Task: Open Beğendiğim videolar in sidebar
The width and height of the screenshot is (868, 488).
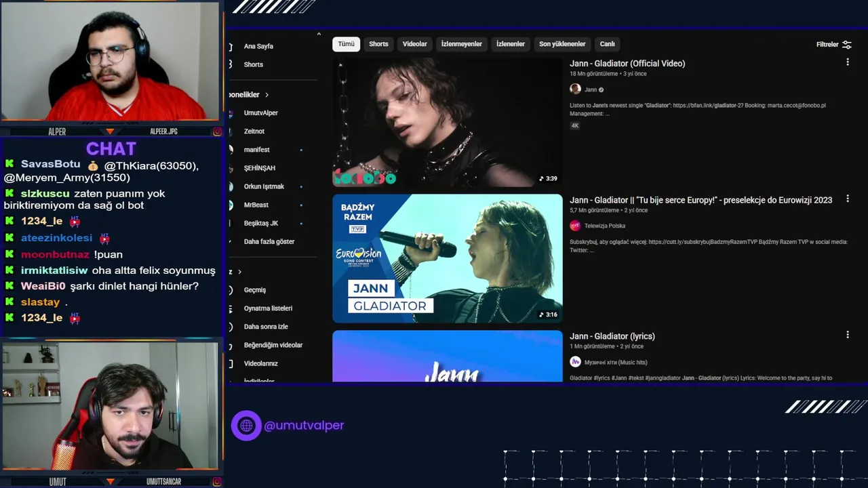Action: pos(273,345)
